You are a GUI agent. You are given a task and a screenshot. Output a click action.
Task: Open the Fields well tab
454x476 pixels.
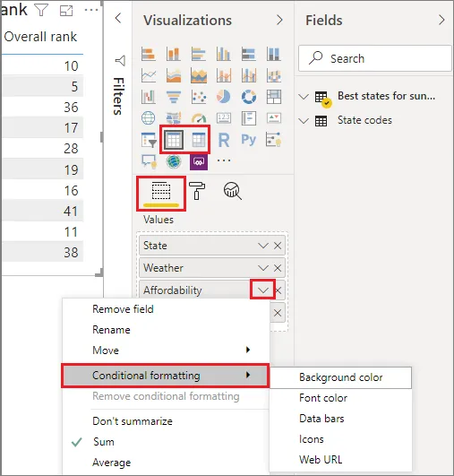click(x=161, y=194)
